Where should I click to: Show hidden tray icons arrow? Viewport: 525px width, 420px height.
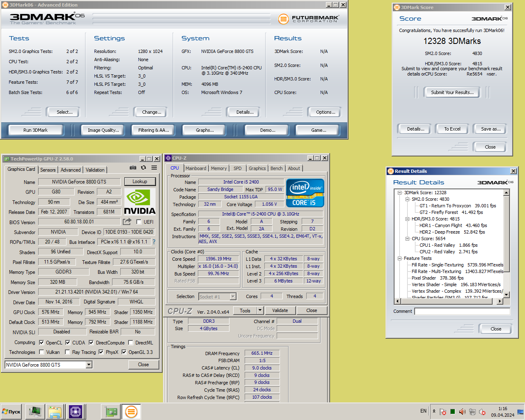click(434, 411)
